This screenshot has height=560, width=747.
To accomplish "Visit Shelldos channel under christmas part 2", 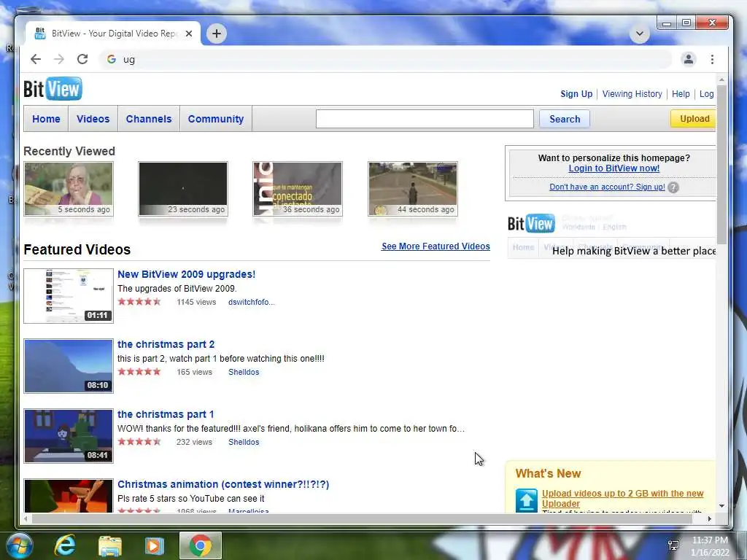I will 244,372.
